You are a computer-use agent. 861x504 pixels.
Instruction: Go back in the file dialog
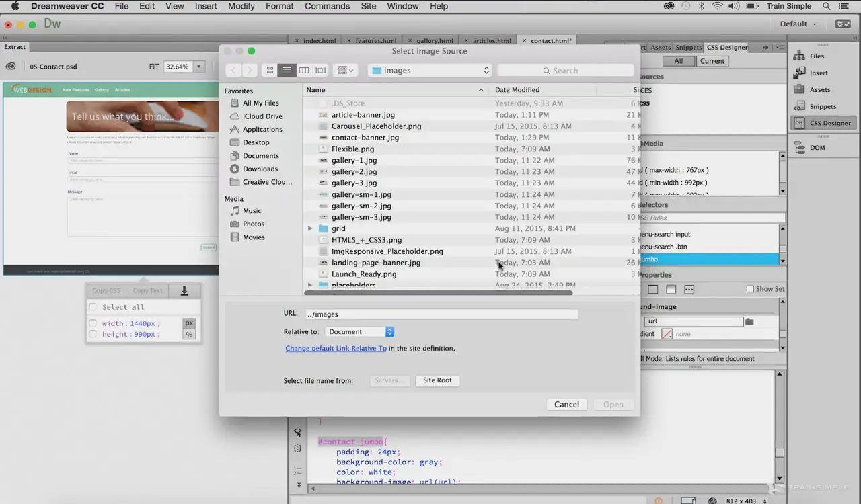pyautogui.click(x=233, y=70)
